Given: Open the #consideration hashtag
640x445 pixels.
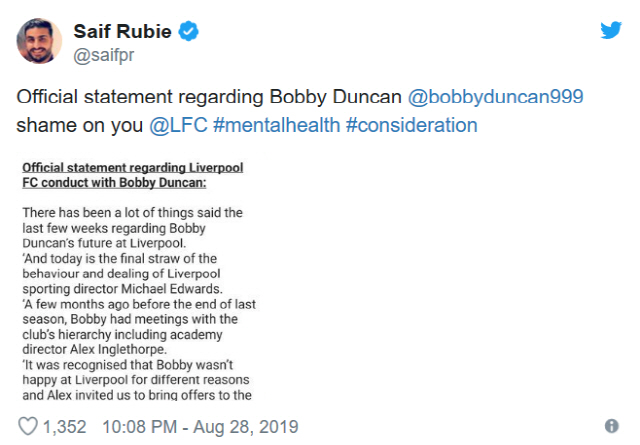Looking at the screenshot, I should click(x=409, y=126).
